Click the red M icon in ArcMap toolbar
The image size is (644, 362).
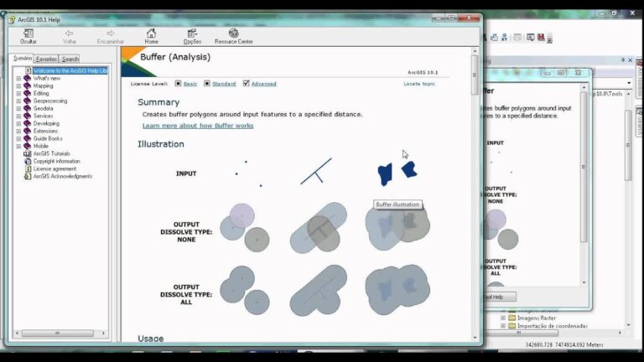(x=541, y=38)
